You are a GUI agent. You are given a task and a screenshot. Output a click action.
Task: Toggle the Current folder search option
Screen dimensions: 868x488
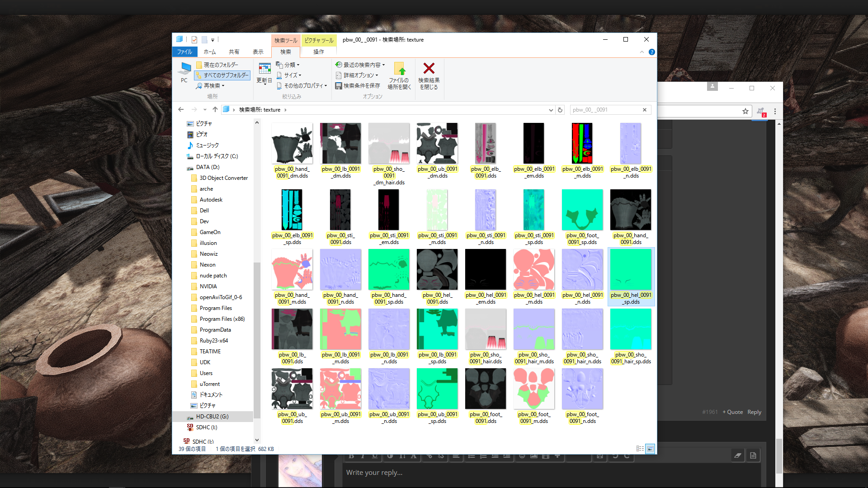click(x=217, y=65)
